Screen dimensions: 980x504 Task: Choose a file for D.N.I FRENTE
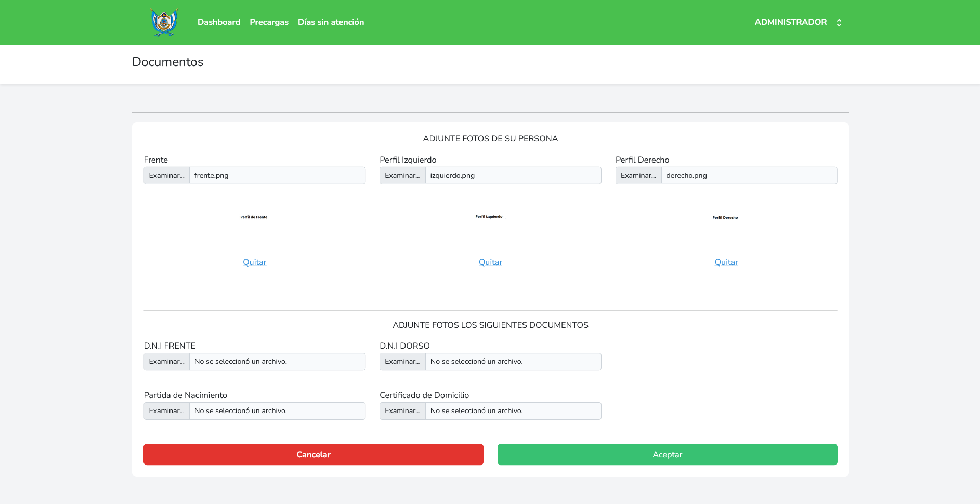[x=166, y=362]
